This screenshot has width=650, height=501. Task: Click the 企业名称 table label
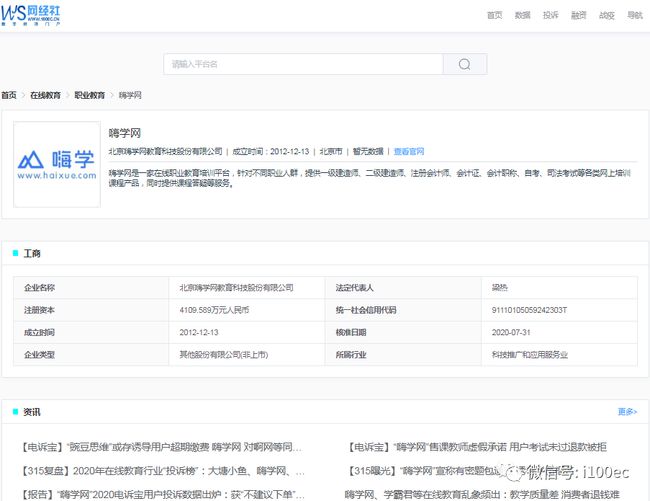[x=39, y=288]
